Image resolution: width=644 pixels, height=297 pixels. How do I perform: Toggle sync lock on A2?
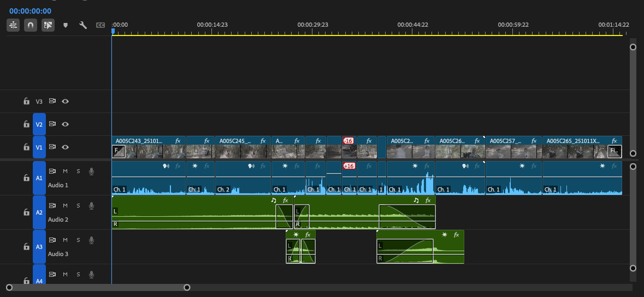(x=52, y=205)
